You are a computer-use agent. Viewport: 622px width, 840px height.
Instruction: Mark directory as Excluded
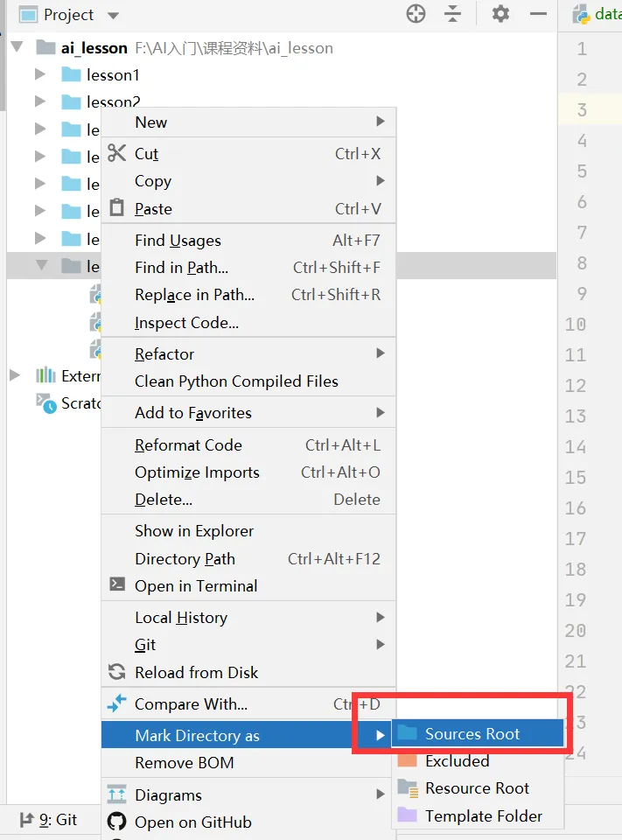[478, 760]
